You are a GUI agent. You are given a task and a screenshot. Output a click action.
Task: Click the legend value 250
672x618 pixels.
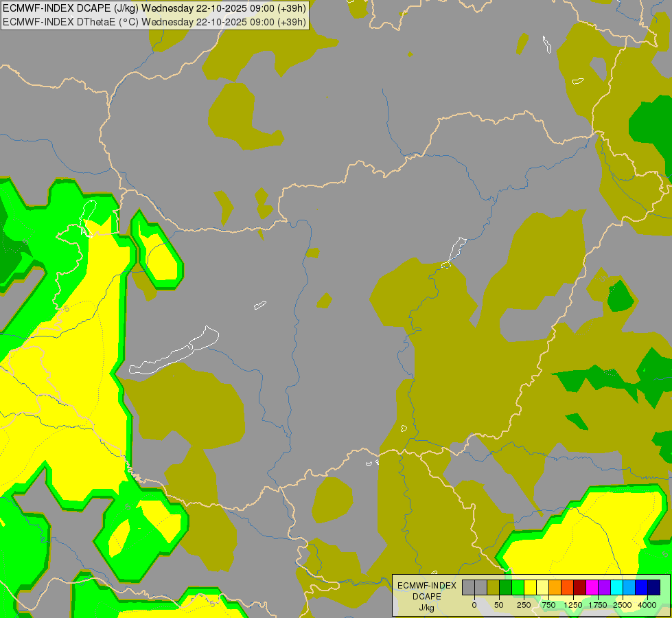(524, 605)
